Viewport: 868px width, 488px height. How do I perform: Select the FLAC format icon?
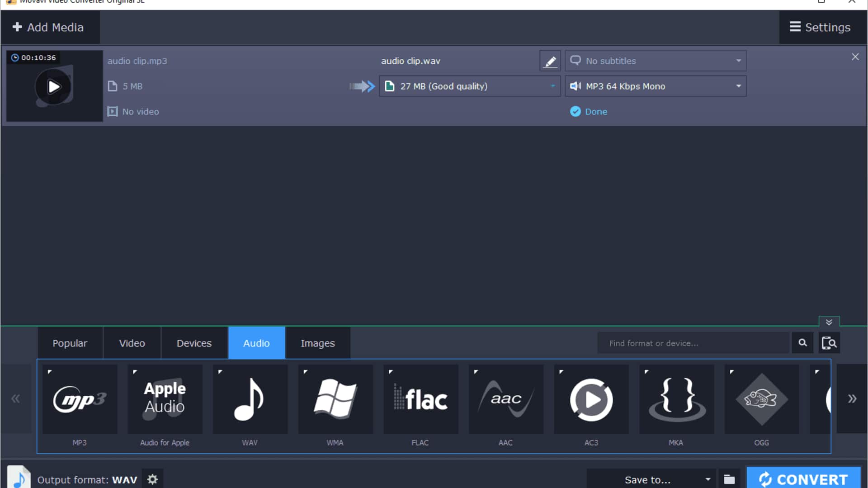pos(420,399)
